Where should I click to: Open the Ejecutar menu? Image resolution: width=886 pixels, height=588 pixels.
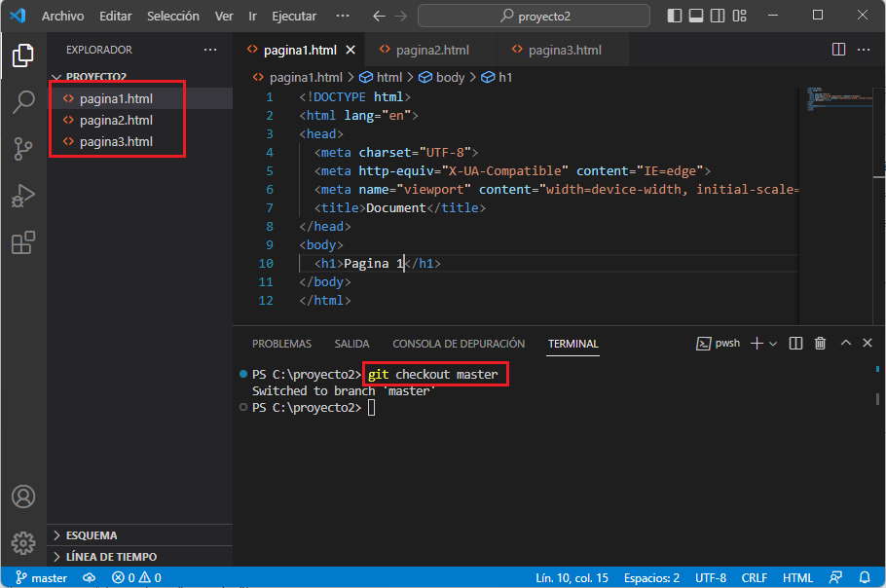(294, 16)
